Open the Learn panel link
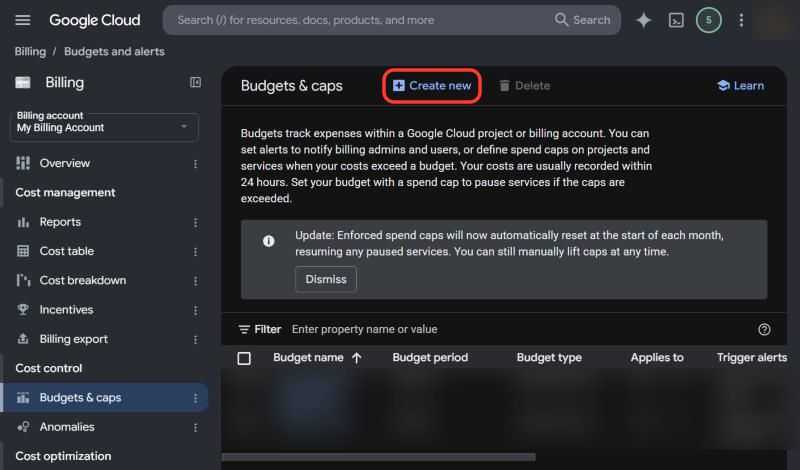The width and height of the screenshot is (800, 470). pos(740,86)
